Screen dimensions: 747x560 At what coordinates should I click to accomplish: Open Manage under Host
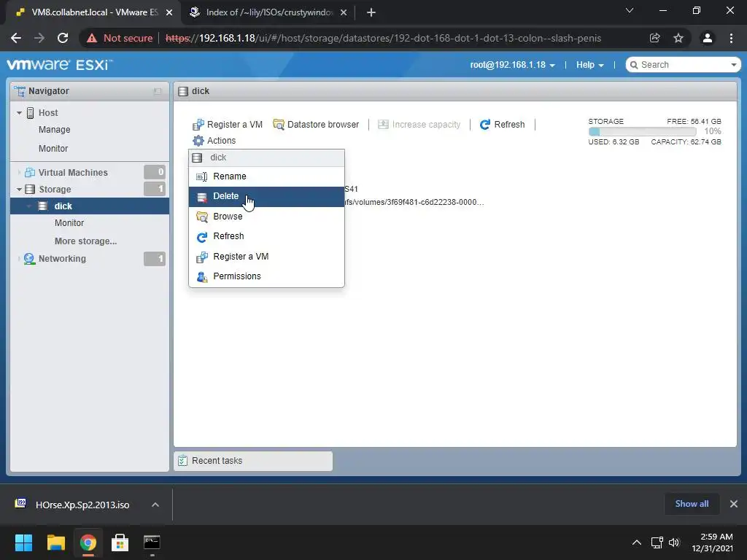(54, 130)
